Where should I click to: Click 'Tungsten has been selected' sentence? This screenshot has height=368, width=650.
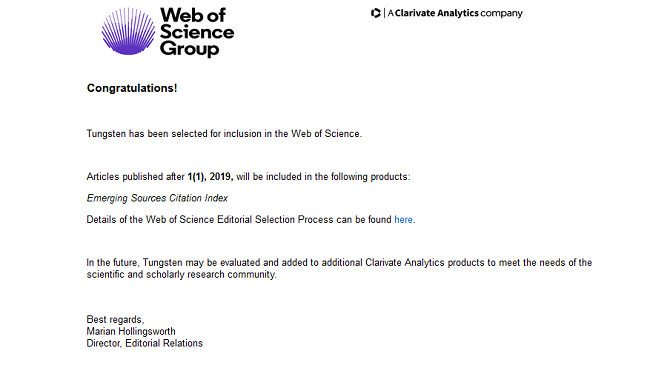[x=224, y=134]
